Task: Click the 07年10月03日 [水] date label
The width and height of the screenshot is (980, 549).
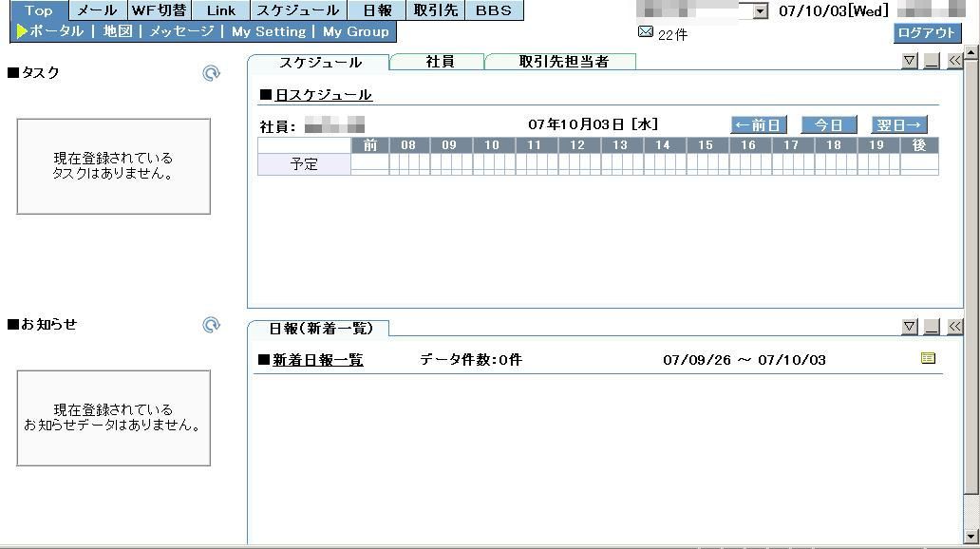Action: (593, 124)
